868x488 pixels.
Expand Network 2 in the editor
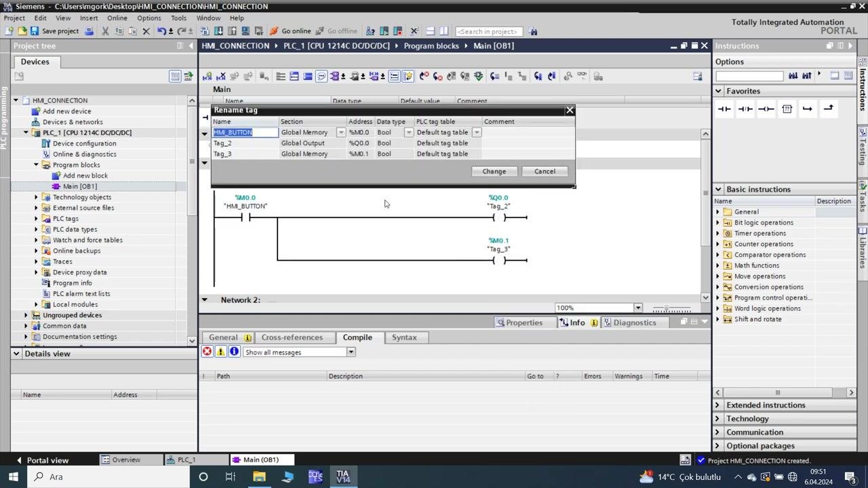(x=204, y=300)
